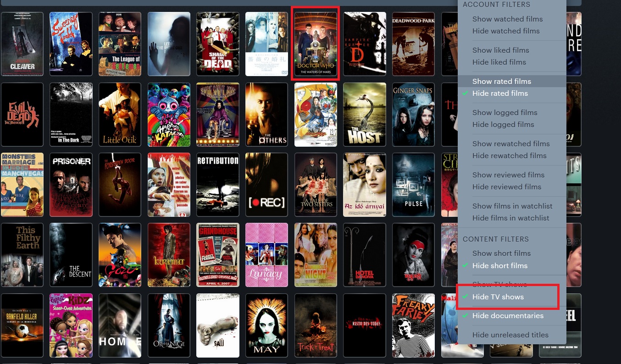
Task: Enable 'Hide unreleased titles' filter
Action: tap(510, 335)
